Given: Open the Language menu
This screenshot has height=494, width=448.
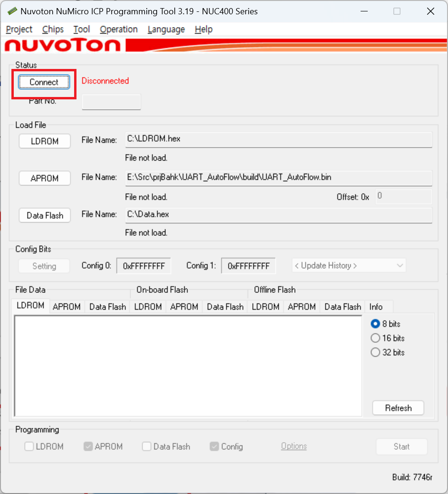Looking at the screenshot, I should point(166,29).
